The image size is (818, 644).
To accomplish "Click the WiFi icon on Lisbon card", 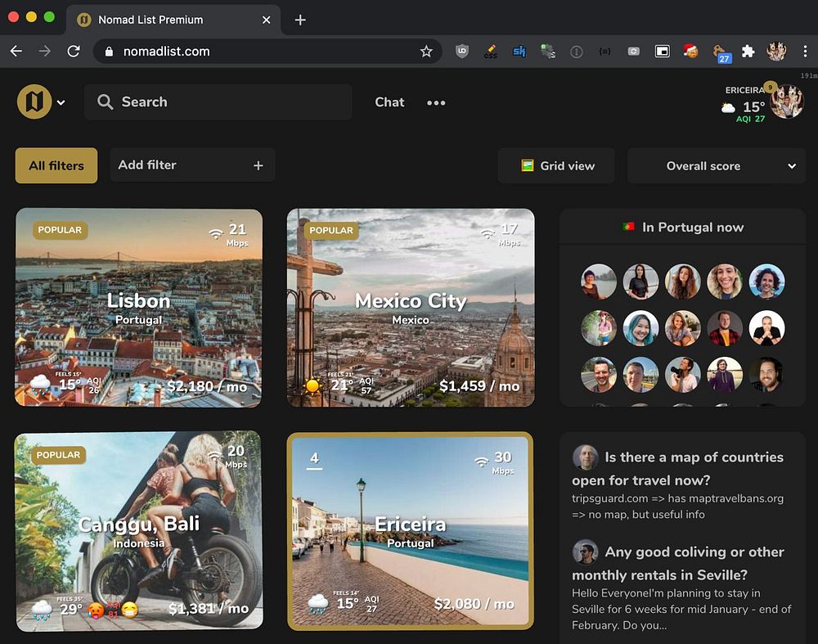I will (215, 234).
